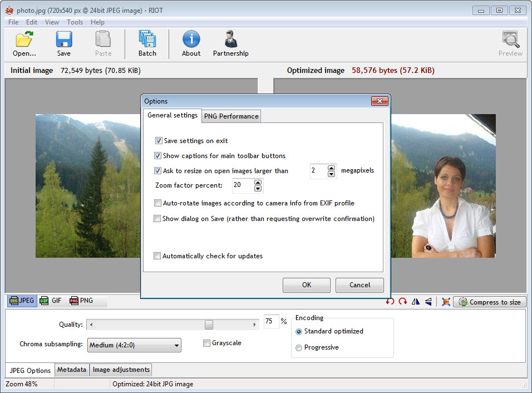Uncheck Save settings on exit
This screenshot has width=532, height=393.
coord(159,141)
